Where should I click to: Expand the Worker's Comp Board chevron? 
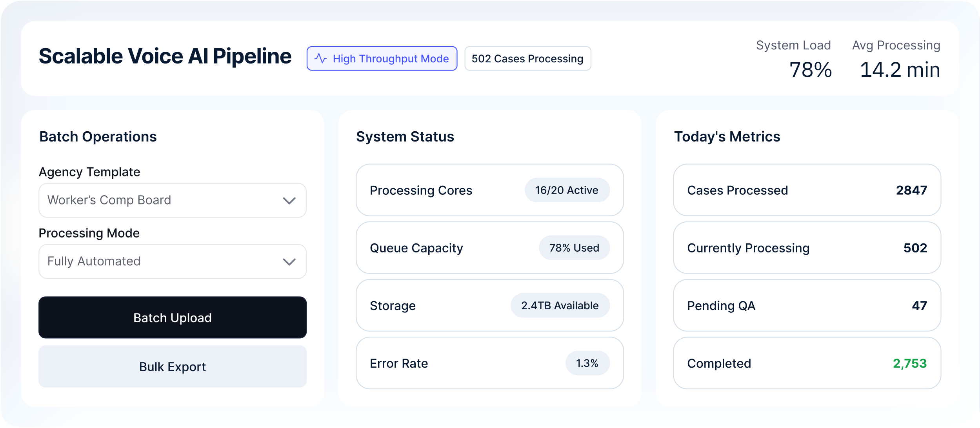(x=289, y=201)
